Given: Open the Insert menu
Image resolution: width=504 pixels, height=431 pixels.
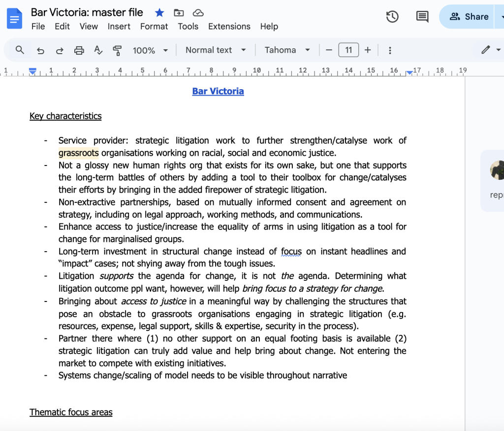Looking at the screenshot, I should [119, 27].
